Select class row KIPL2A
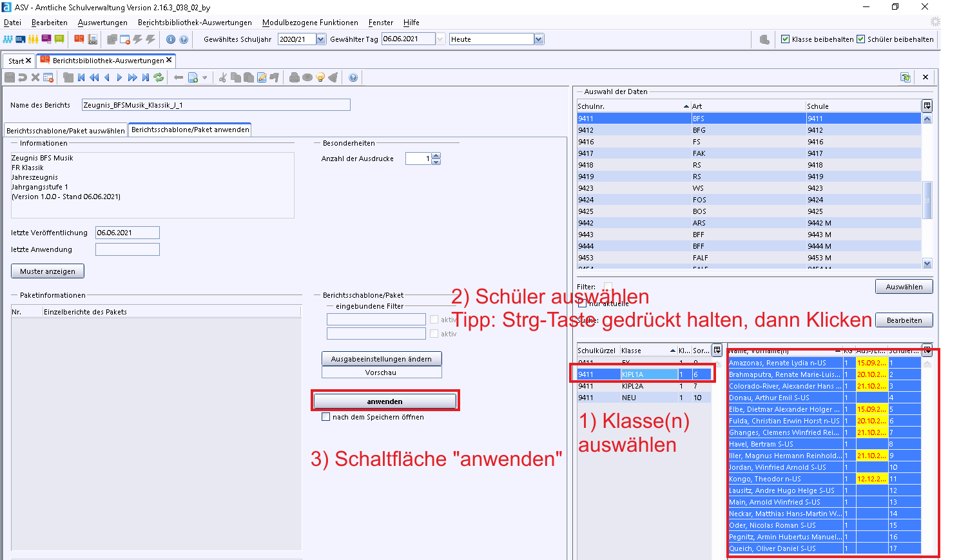This screenshot has width=979, height=560. pos(644,386)
